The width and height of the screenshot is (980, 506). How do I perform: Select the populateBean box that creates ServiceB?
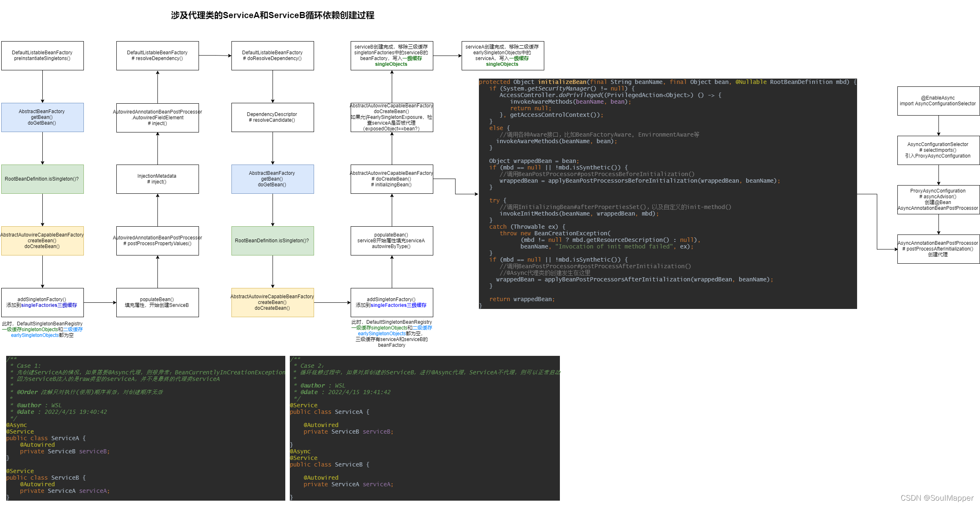[x=157, y=302]
